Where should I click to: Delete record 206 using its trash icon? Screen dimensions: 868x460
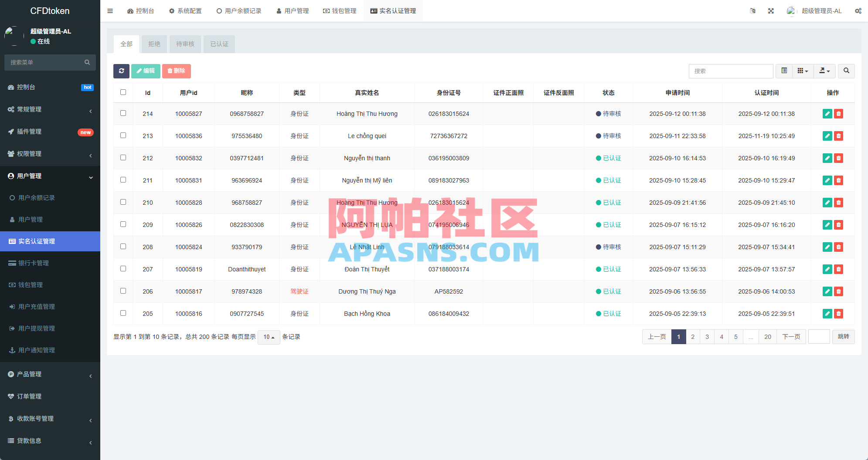[x=838, y=291]
